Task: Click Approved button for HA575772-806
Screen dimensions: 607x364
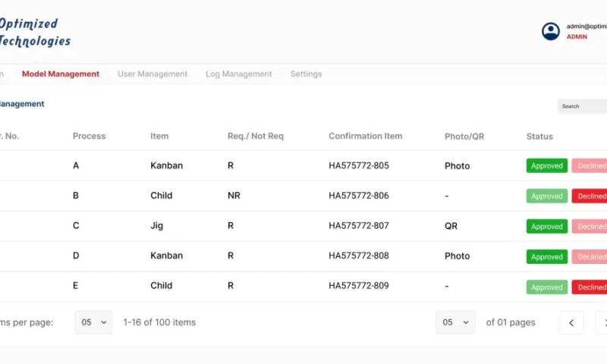Action: (546, 196)
